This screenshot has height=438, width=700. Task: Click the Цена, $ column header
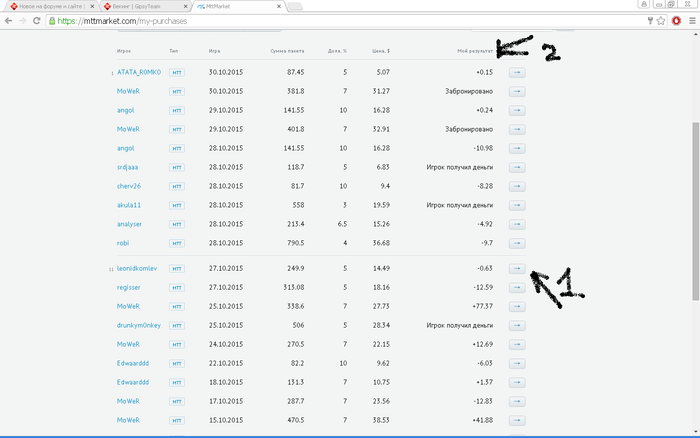381,51
